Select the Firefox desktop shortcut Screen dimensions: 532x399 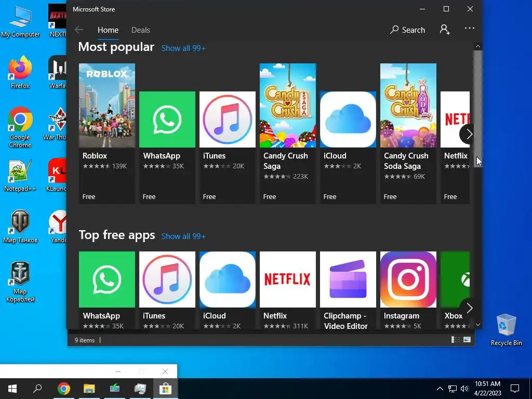tap(20, 72)
